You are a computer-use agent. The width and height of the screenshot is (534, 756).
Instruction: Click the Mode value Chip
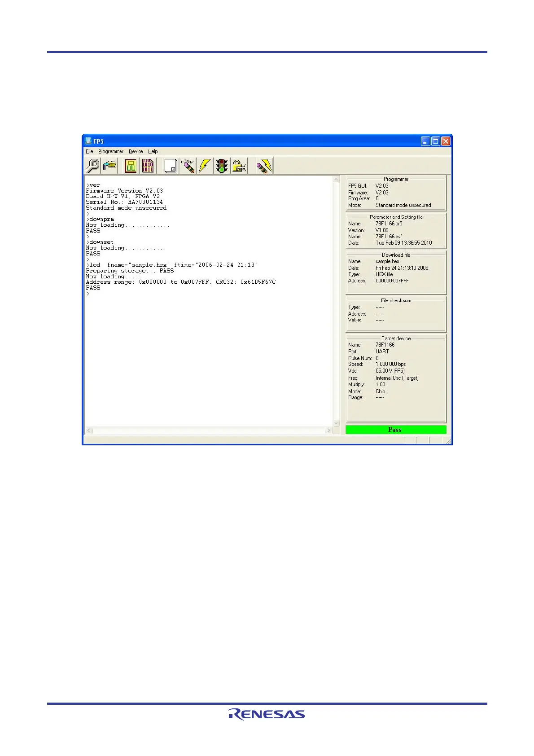pyautogui.click(x=380, y=391)
